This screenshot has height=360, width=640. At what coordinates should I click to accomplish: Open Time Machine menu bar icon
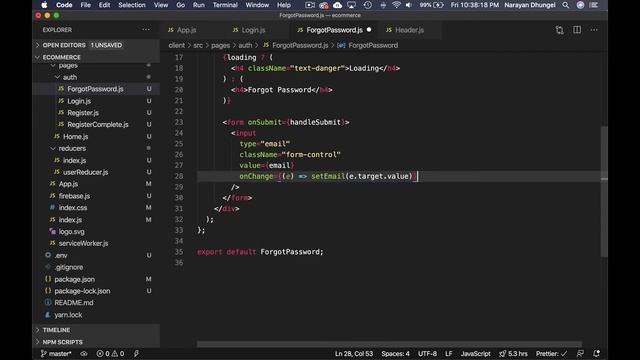pyautogui.click(x=368, y=5)
